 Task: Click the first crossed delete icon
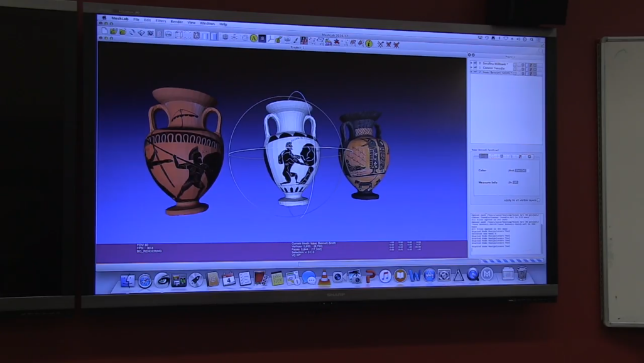[380, 44]
